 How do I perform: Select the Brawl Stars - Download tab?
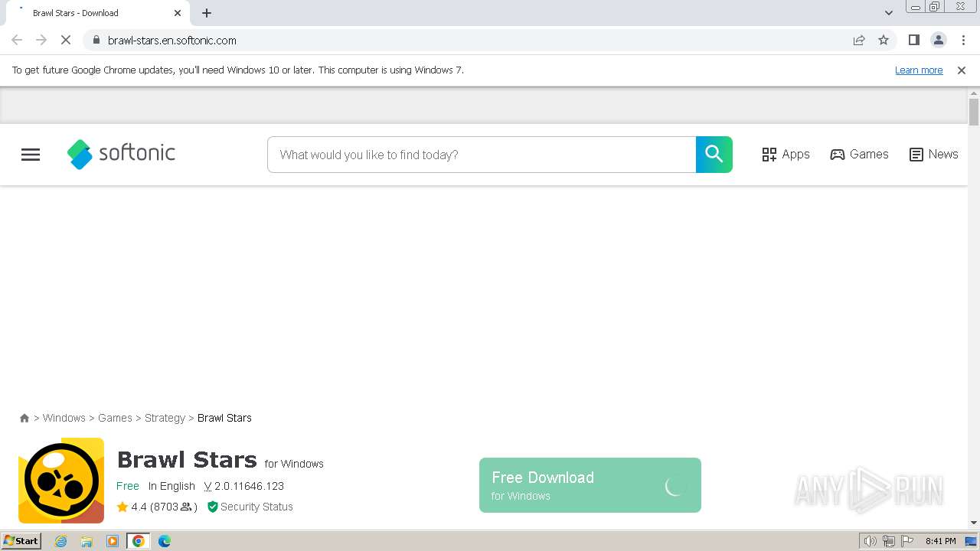click(97, 13)
